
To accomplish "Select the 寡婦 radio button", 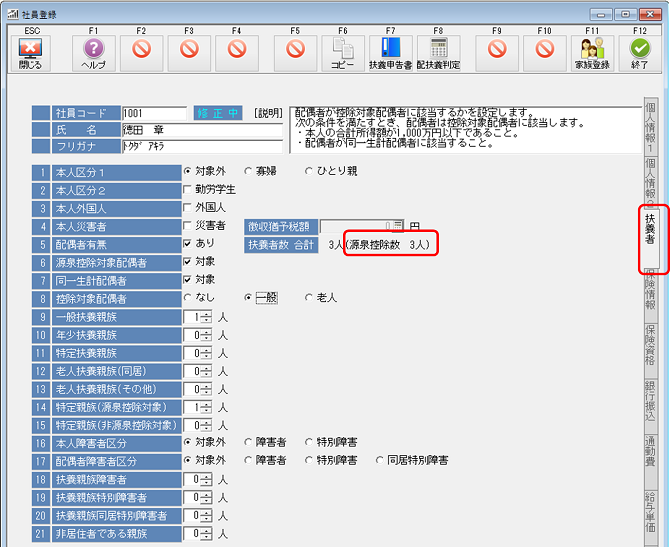I will pos(248,172).
